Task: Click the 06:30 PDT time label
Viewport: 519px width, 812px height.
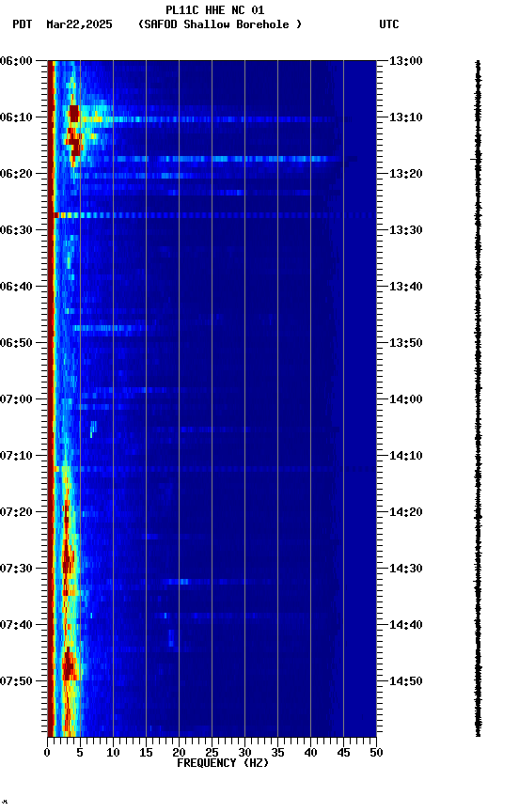Action: click(x=16, y=230)
